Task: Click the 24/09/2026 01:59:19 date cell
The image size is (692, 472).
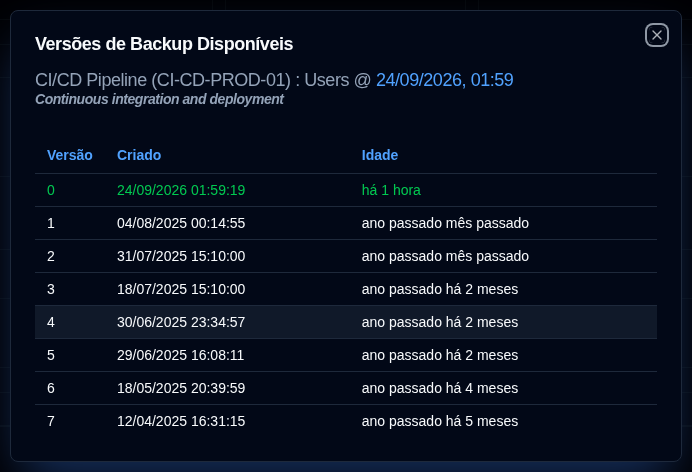Action: (x=181, y=190)
